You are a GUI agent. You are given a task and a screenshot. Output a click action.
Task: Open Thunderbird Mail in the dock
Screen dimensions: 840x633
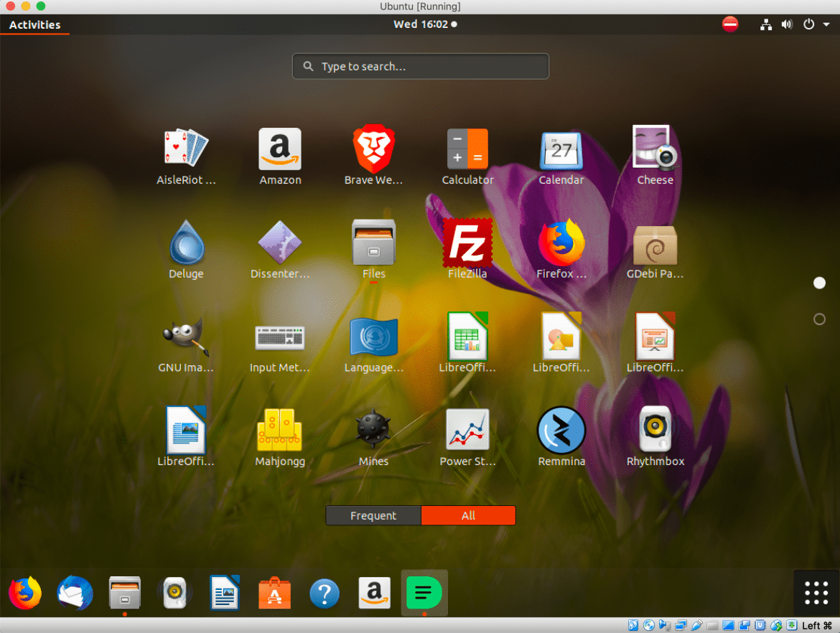click(75, 593)
